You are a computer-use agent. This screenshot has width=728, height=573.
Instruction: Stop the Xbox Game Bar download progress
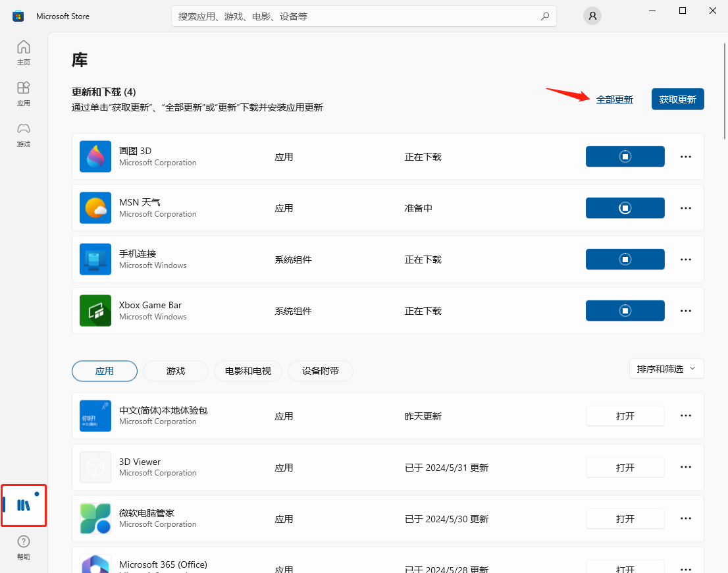625,310
